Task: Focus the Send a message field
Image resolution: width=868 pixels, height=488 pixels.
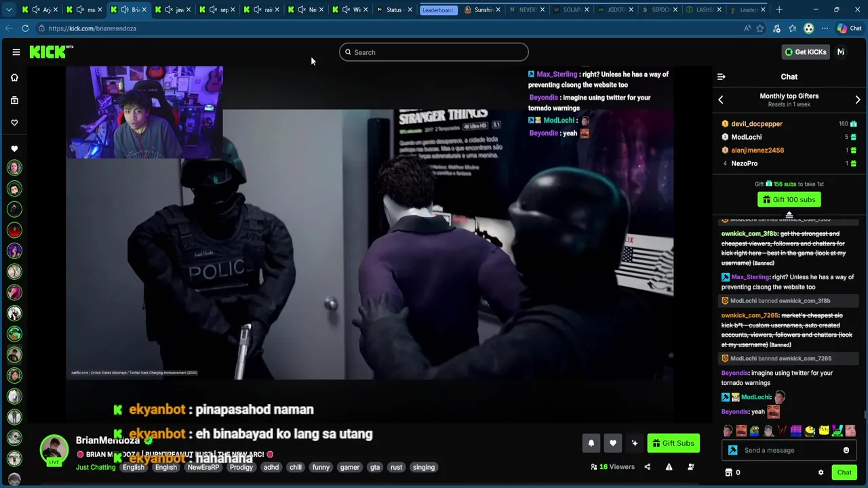Action: [789, 450]
